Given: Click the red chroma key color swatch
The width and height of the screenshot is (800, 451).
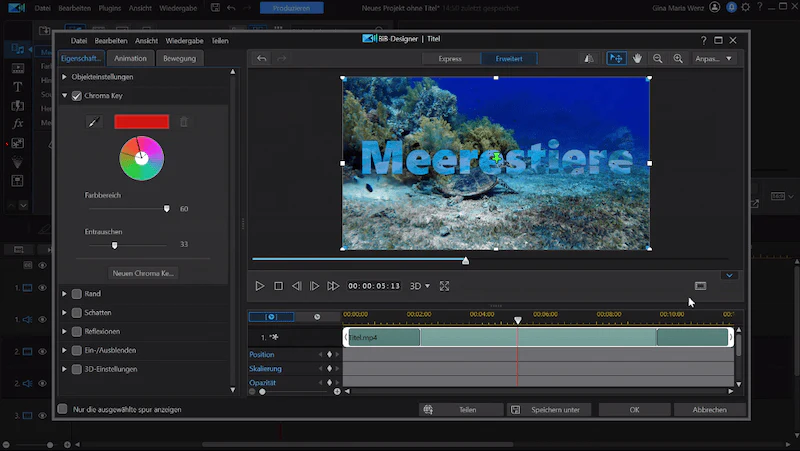Looking at the screenshot, I should pyautogui.click(x=142, y=122).
